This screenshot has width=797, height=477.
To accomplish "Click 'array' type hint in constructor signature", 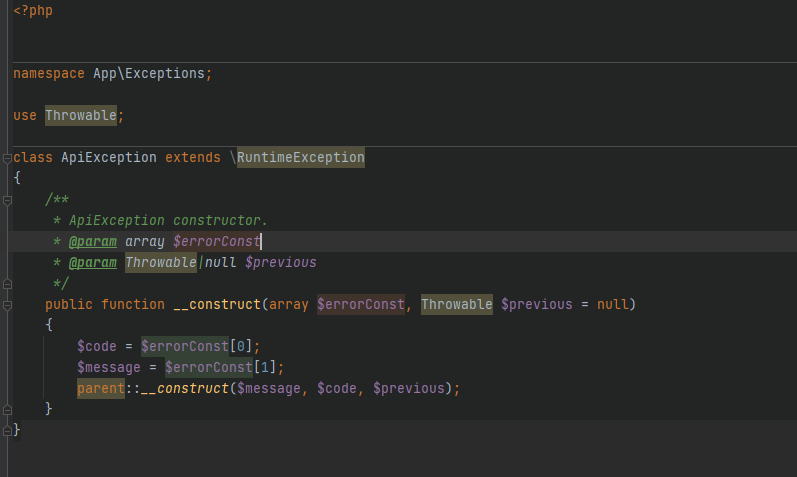I will click(x=288, y=305).
